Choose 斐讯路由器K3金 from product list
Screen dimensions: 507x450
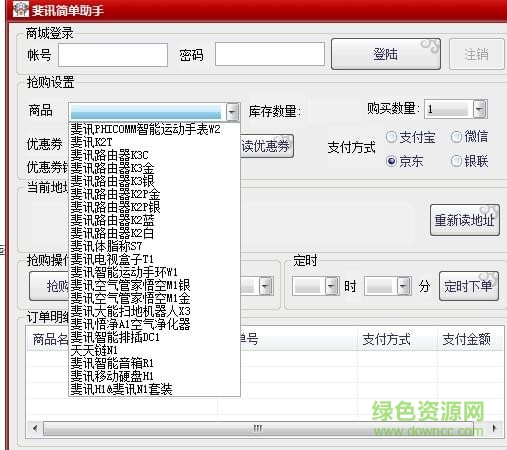click(x=154, y=168)
